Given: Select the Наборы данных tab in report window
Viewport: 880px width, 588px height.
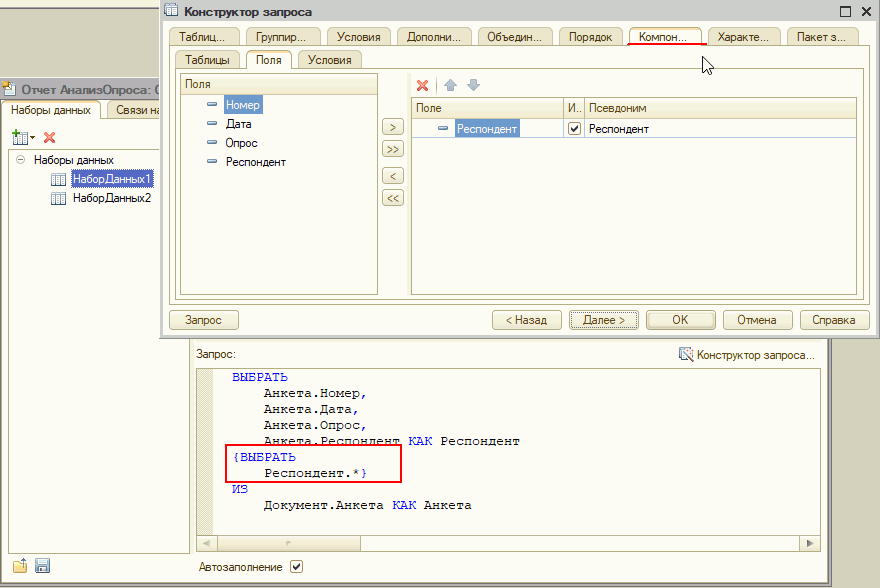Looking at the screenshot, I should pos(51,110).
